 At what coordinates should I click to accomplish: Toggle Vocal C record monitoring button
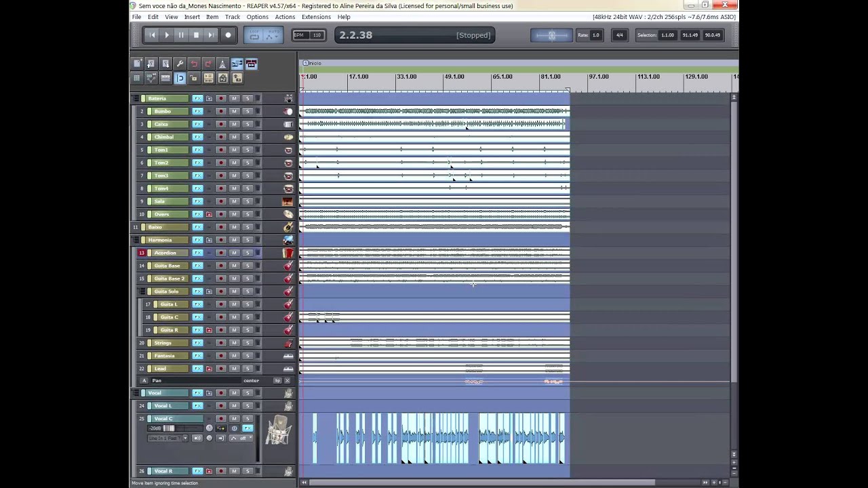(x=197, y=439)
